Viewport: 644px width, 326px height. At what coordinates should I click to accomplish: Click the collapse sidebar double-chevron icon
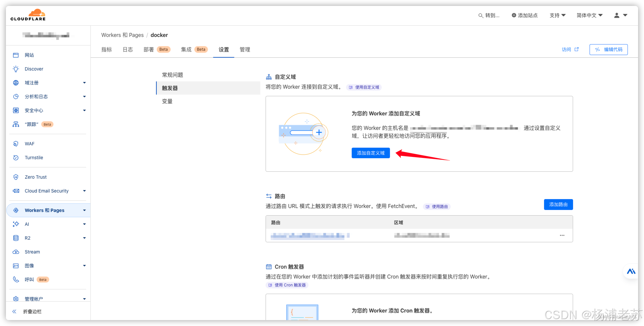click(x=14, y=311)
